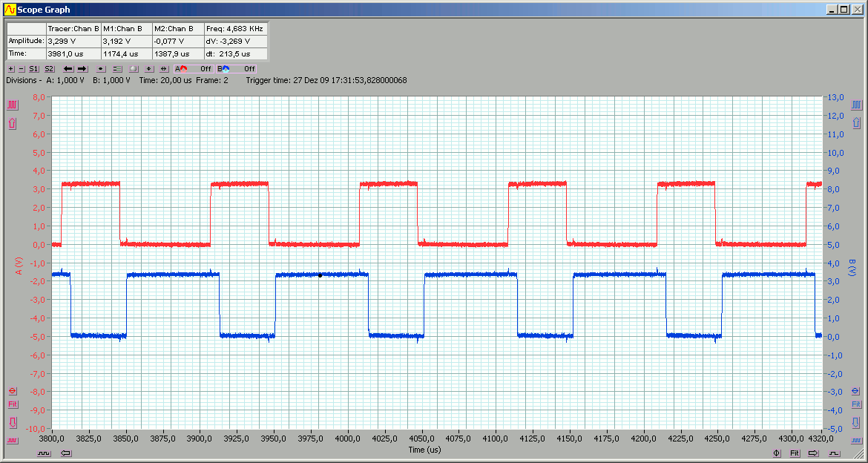Click the dt: 213,5 us cell
Screen dimensions: 868x463
235,53
